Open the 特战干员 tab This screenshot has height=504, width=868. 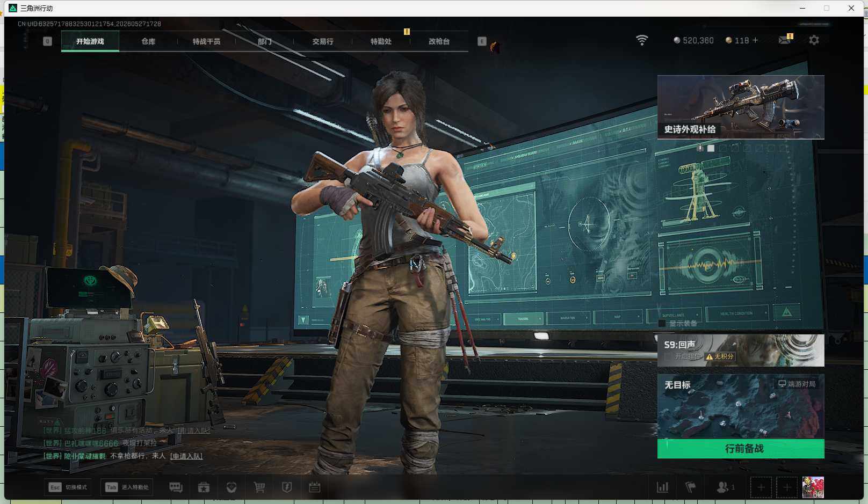[206, 41]
